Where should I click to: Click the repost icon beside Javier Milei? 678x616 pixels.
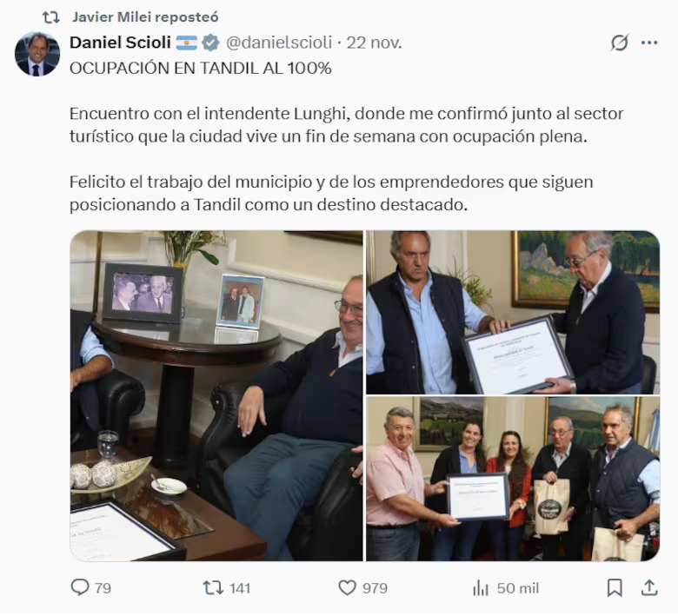click(50, 17)
